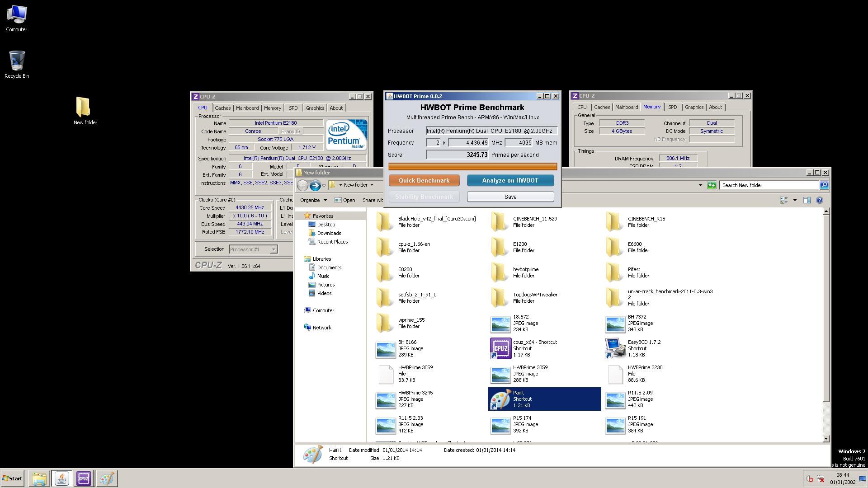Open the Caches tab in left CPU-Z
868x488 pixels.
tap(223, 108)
